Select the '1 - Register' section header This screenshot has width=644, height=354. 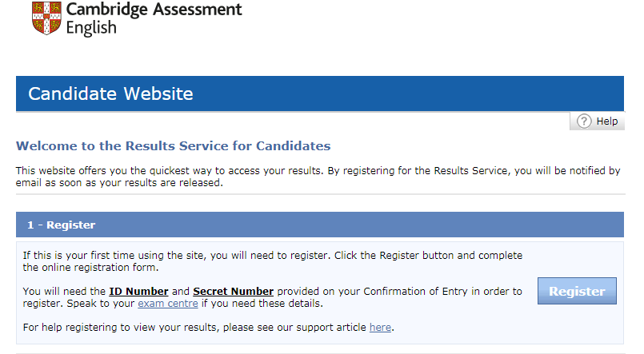tap(319, 225)
